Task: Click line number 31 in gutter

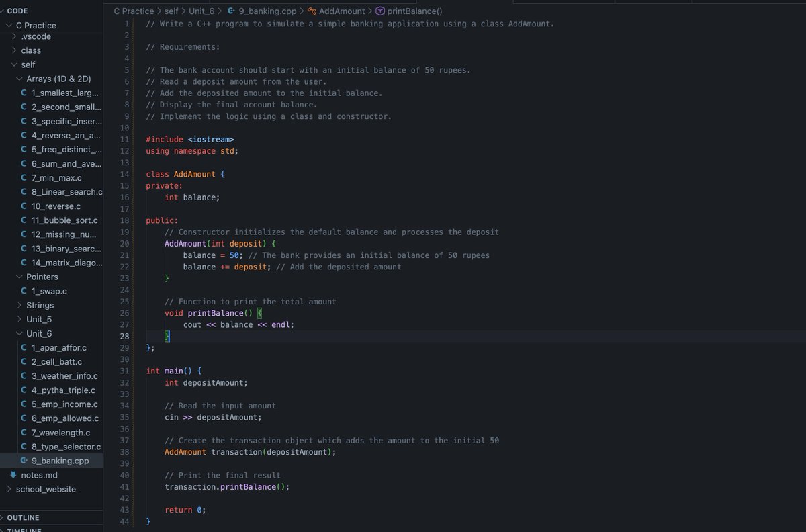Action: coord(124,371)
